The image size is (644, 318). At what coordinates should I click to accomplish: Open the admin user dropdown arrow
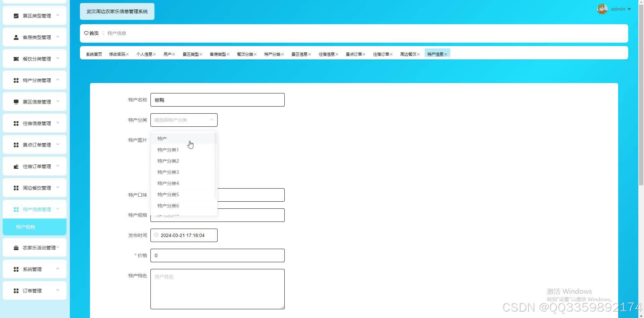click(x=629, y=9)
